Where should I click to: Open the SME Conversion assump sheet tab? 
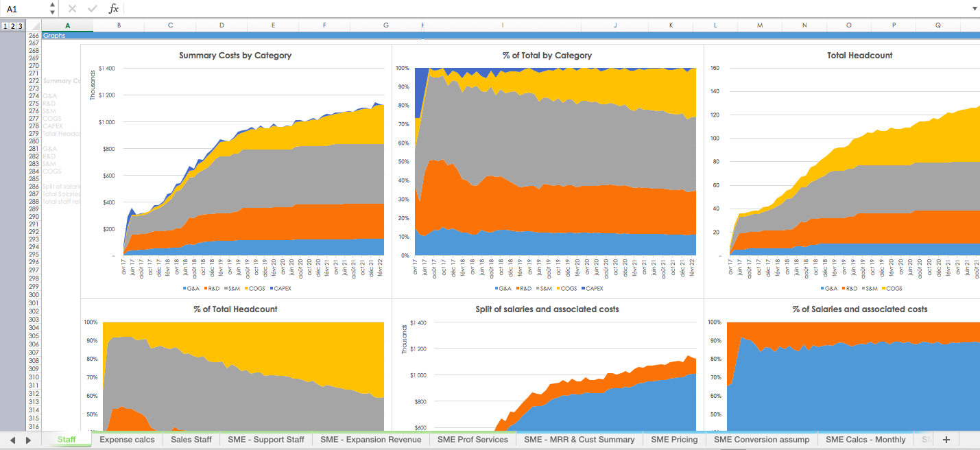pos(761,440)
